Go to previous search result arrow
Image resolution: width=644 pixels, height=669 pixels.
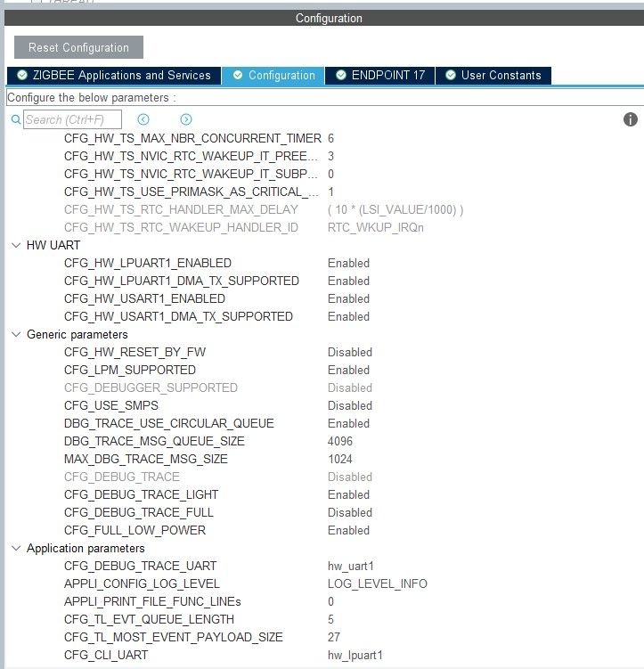143,119
